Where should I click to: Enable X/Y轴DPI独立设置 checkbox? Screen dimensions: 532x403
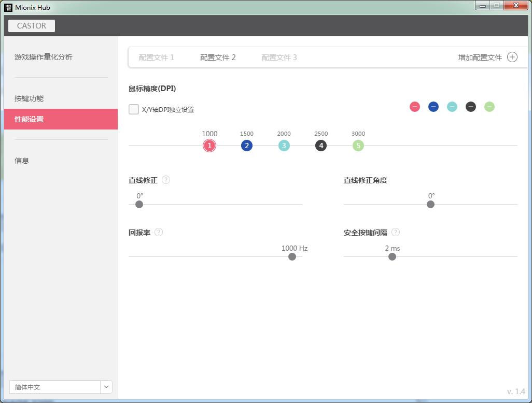click(x=134, y=109)
